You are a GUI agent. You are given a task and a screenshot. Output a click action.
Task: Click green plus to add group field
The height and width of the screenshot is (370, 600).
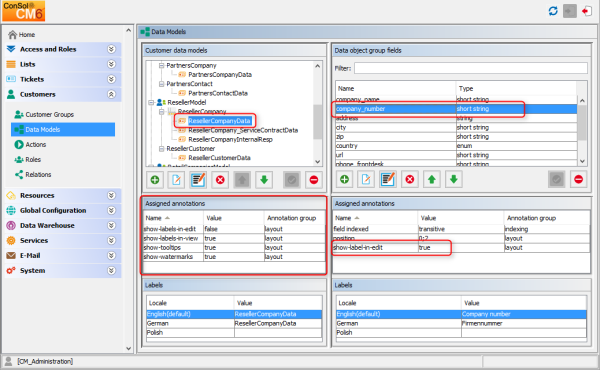(344, 179)
